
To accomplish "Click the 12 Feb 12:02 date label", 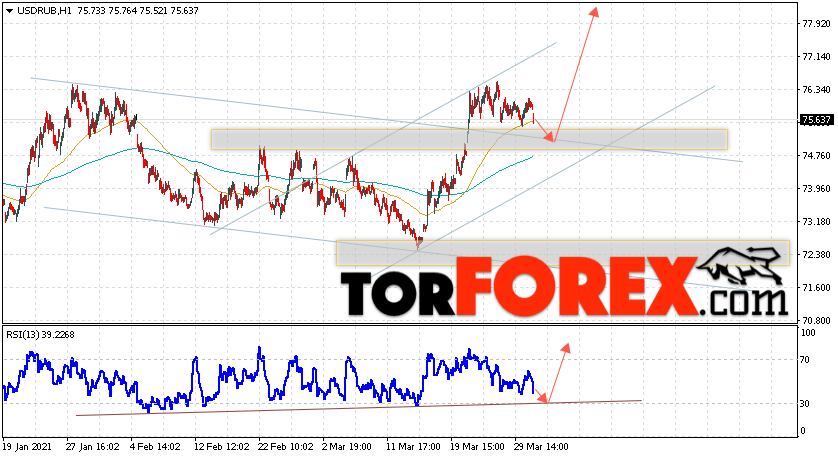I will pyautogui.click(x=222, y=447).
